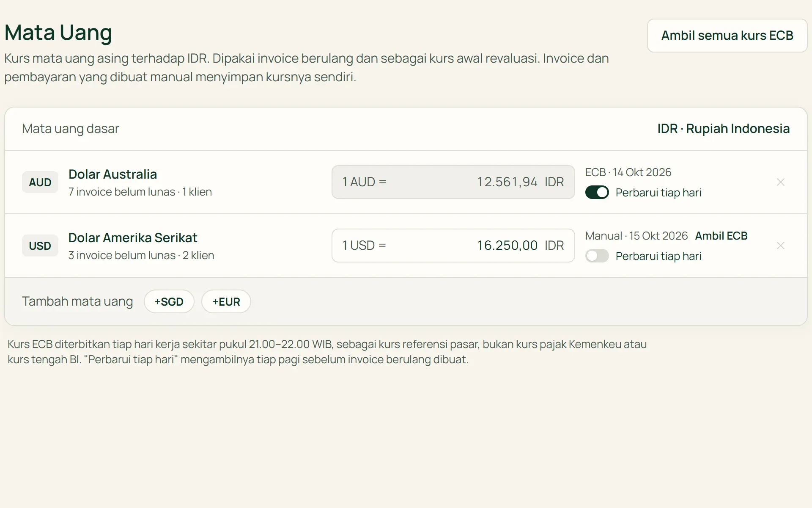Click the USD currency code badge
The image size is (812, 508).
[40, 246]
